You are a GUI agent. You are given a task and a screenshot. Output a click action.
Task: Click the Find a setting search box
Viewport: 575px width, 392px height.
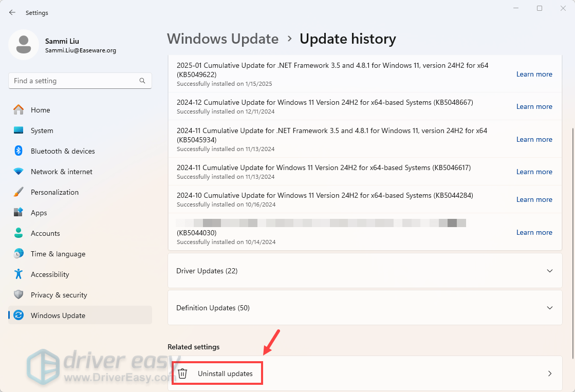(x=75, y=81)
